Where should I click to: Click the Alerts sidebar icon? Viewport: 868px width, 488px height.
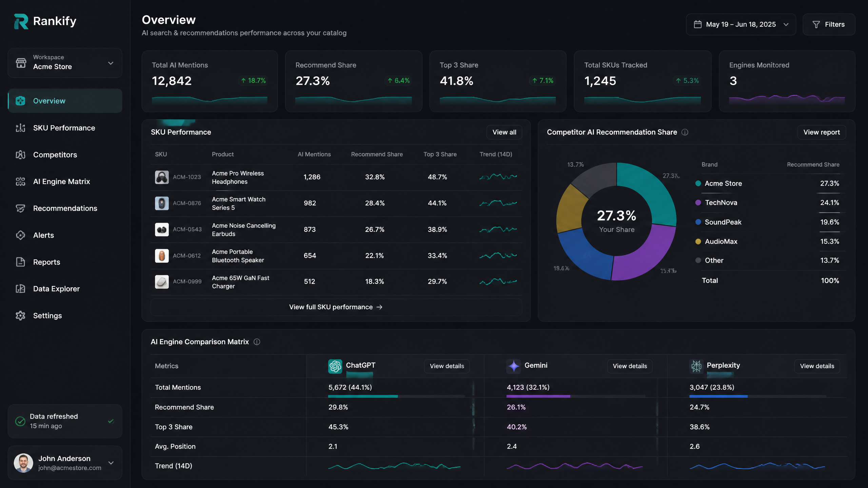pyautogui.click(x=20, y=235)
